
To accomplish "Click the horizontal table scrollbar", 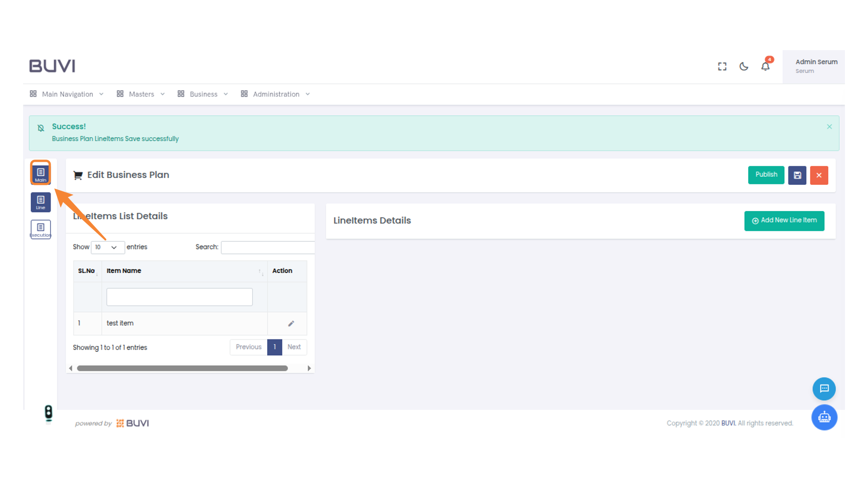I will (x=182, y=368).
